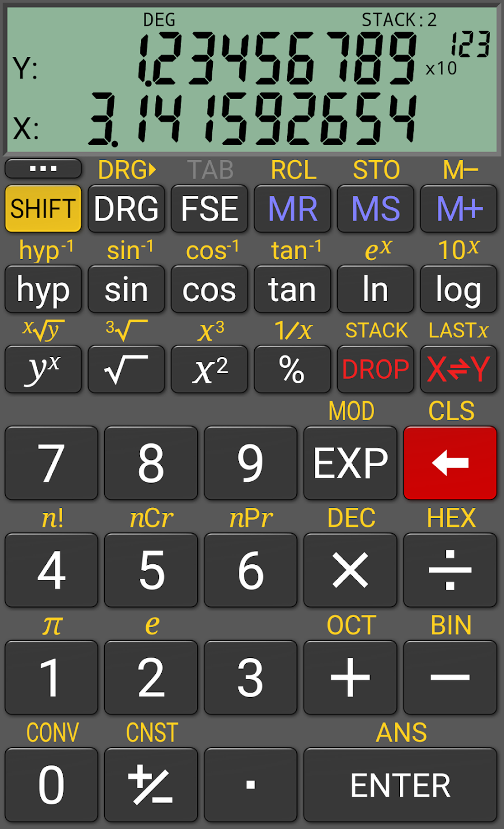Select the natural log ln key

point(375,289)
